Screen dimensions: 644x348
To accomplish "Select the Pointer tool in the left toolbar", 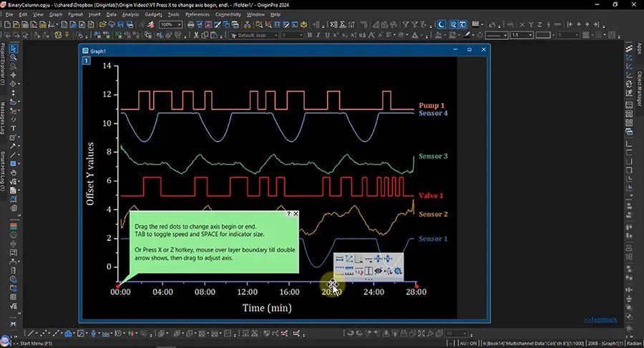I will coord(14,47).
